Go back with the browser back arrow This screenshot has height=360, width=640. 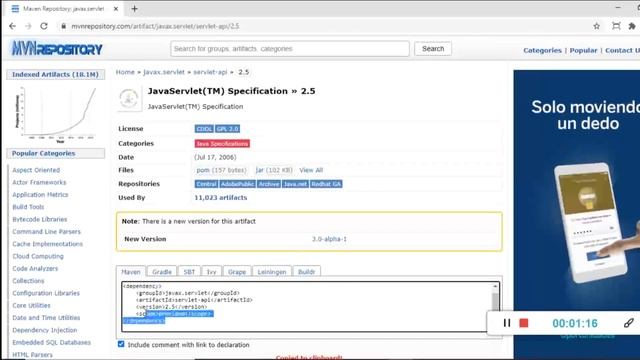[12, 26]
